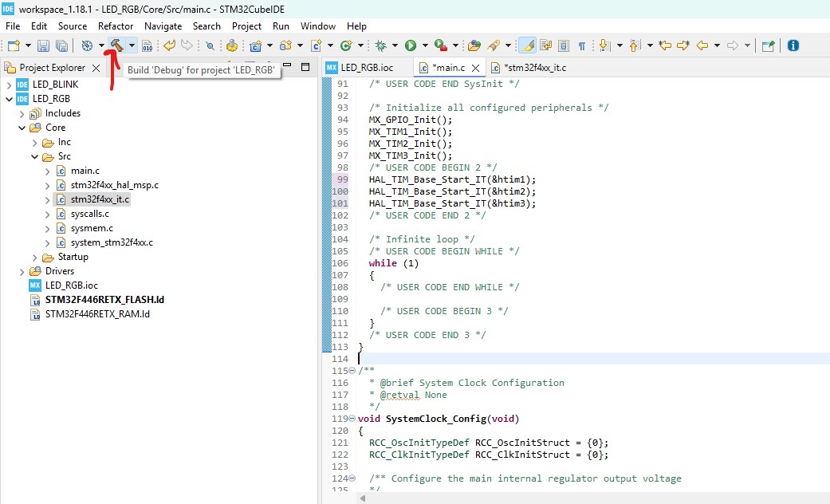Click the Pin Editor toolbar icon
Screen dimensions: 830x504
[x=768, y=45]
